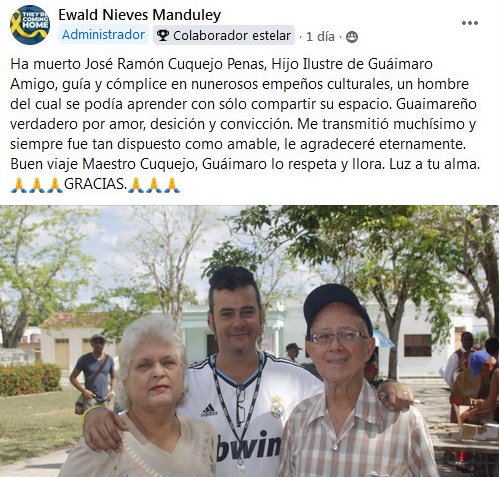Click the Real Madrid crest on jersey
The height and width of the screenshot is (477, 499).
[277, 407]
